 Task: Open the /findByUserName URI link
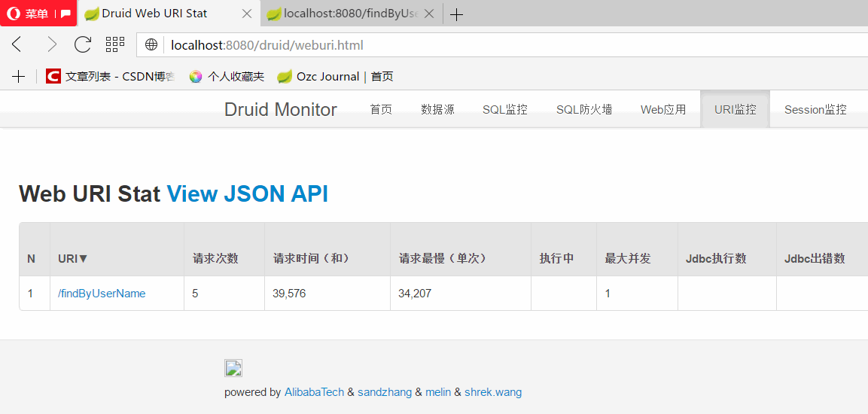pos(102,294)
